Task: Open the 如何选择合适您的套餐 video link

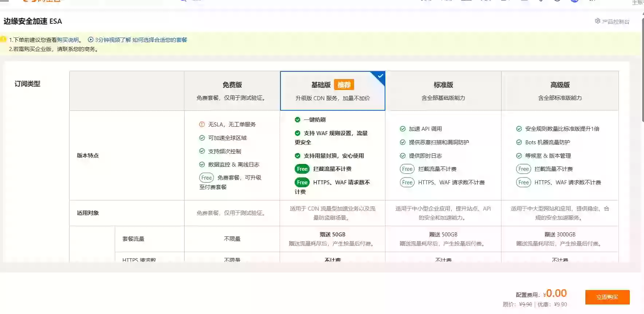Action: [160, 40]
